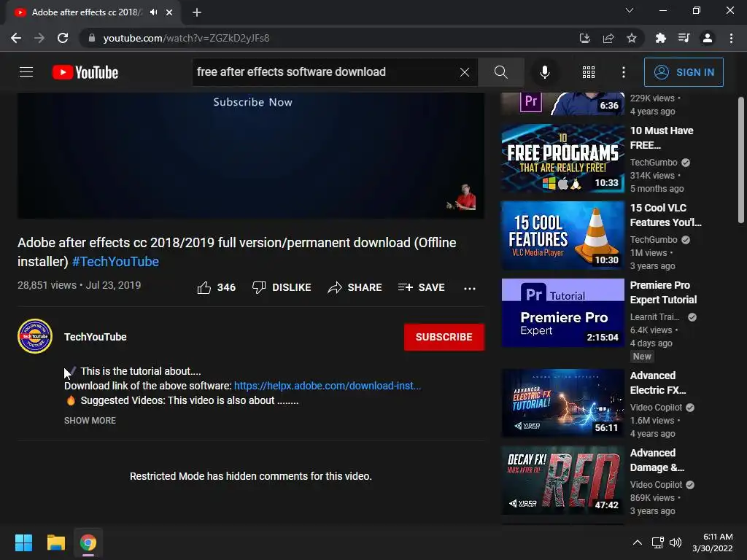The height and width of the screenshot is (560, 747).
Task: Click the Chrome taskbar icon
Action: pyautogui.click(x=88, y=542)
